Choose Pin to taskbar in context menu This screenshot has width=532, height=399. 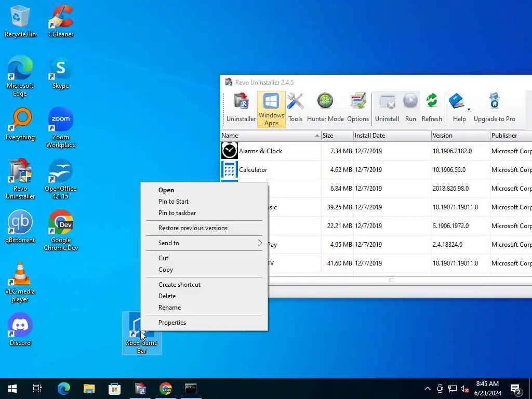204,213
